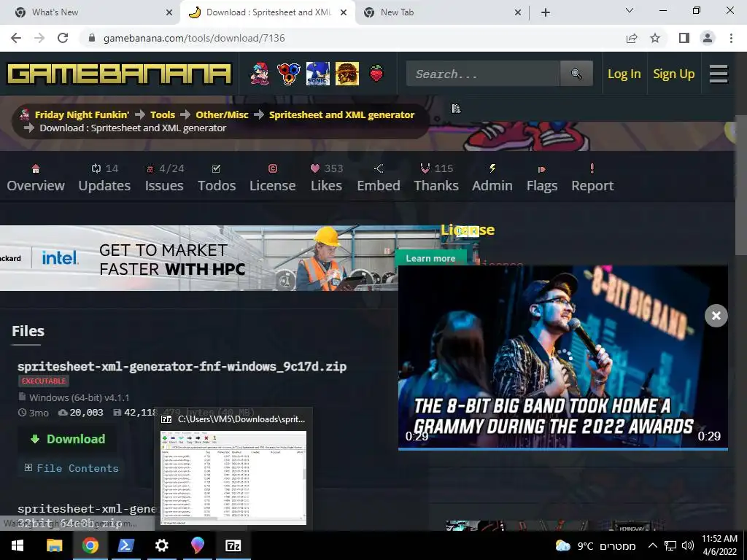Open PowerShell from the taskbar
This screenshot has width=747, height=560.
tap(125, 545)
